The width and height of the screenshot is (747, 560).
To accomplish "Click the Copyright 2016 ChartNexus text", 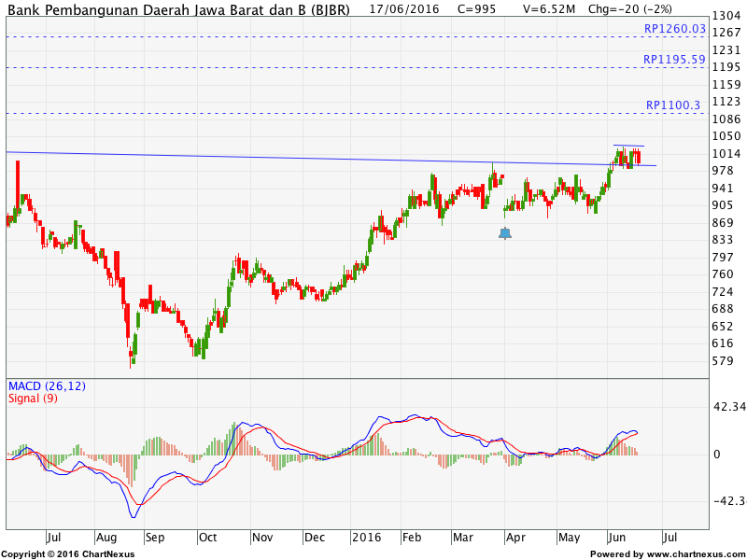I will click(x=68, y=554).
